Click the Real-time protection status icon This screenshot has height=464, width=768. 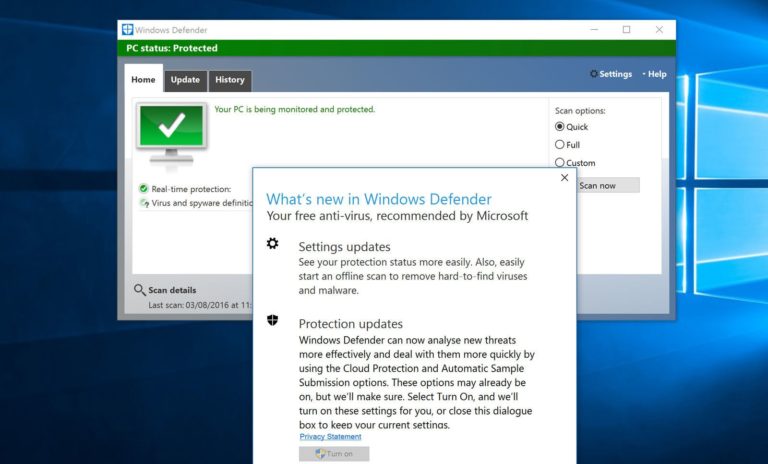144,188
